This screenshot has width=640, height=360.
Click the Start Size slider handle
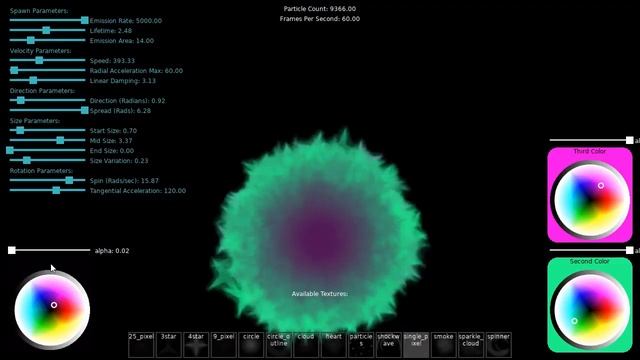[20, 130]
